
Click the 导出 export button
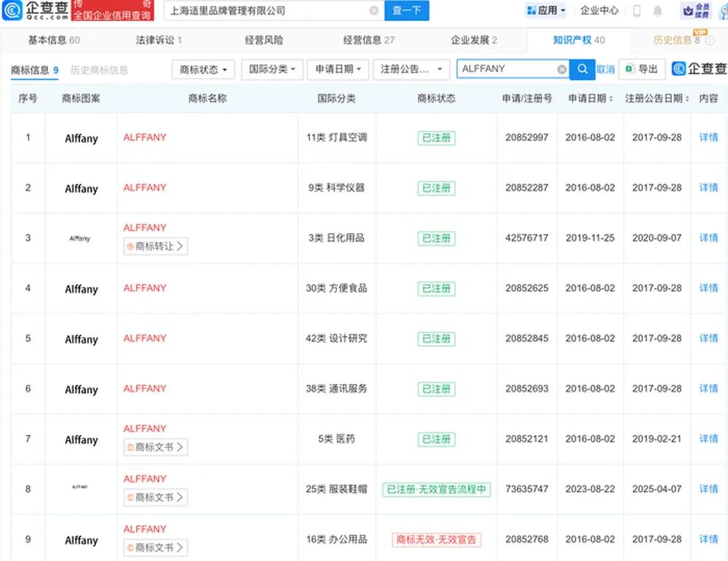[642, 69]
